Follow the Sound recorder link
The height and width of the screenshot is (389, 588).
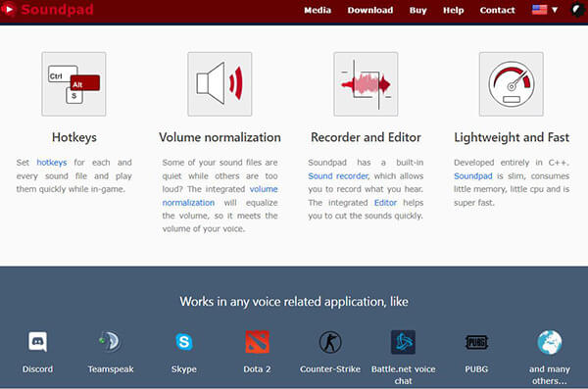pyautogui.click(x=338, y=176)
